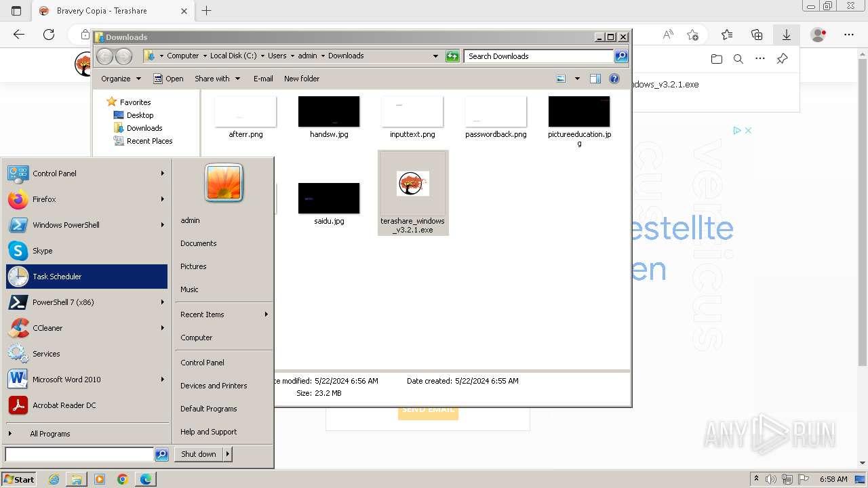Open new Edge tab
The height and width of the screenshot is (488, 868).
pos(207,11)
